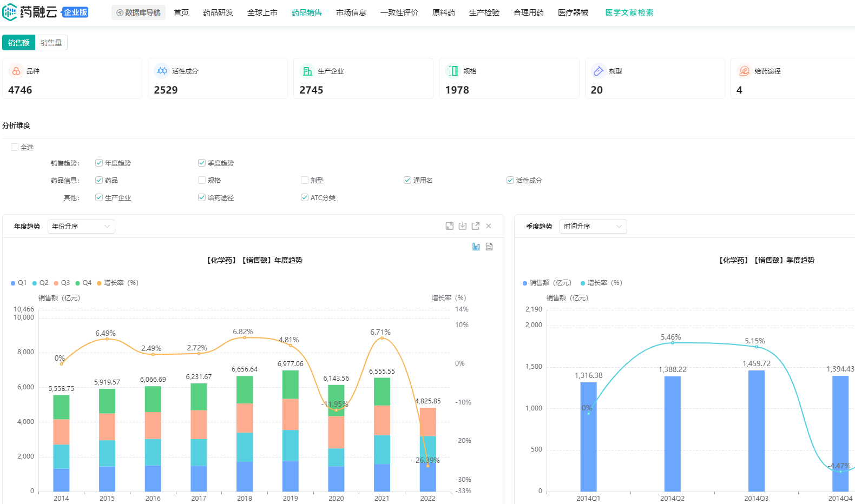Click the 规格 card icon
Screen dimensions: 855x504
pos(453,71)
